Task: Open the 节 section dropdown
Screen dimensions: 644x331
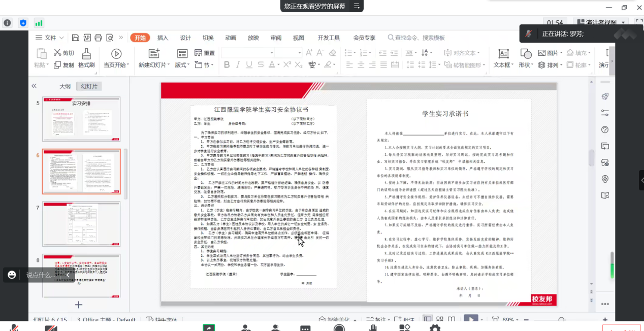Action: pos(205,65)
